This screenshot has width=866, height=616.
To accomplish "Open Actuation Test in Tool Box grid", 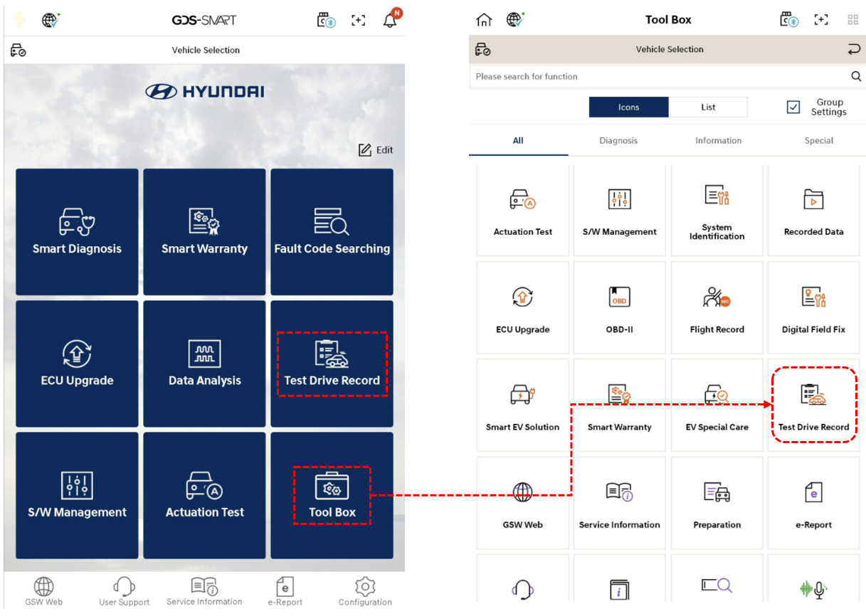I will tap(523, 211).
